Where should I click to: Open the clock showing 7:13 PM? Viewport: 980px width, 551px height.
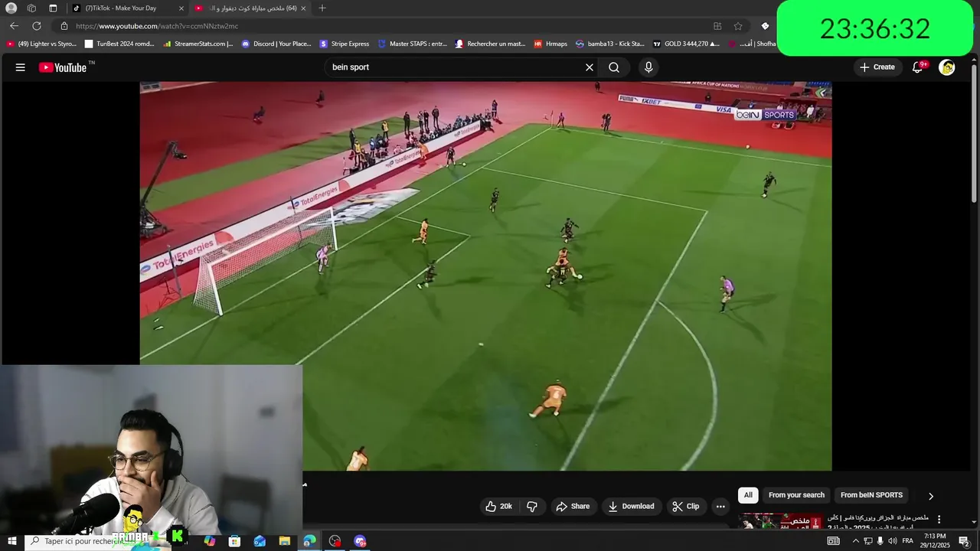click(936, 541)
